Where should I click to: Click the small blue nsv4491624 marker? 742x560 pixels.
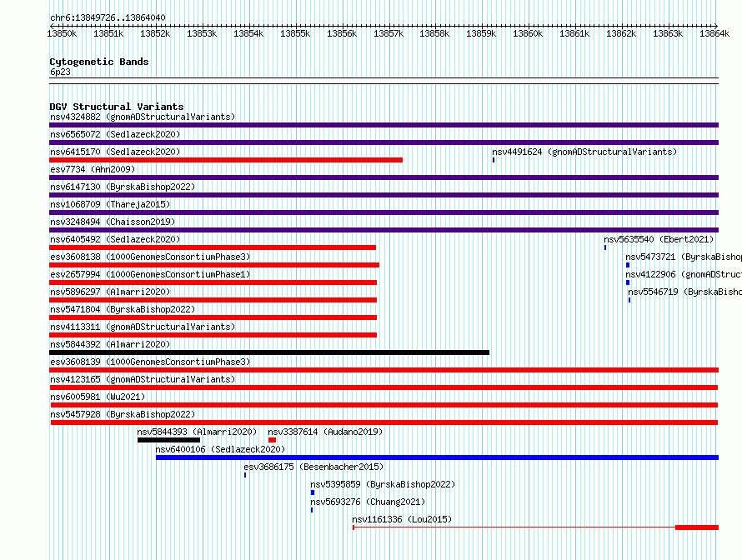[494, 160]
